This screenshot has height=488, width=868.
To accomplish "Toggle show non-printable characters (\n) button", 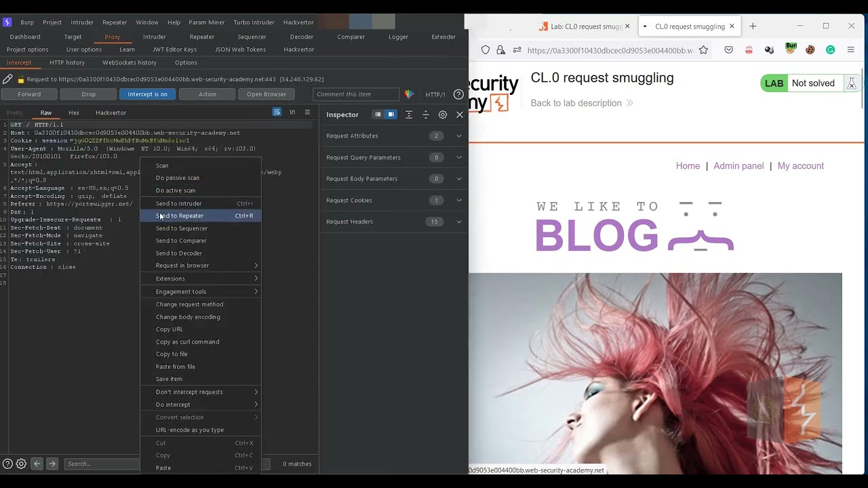I will (x=292, y=113).
